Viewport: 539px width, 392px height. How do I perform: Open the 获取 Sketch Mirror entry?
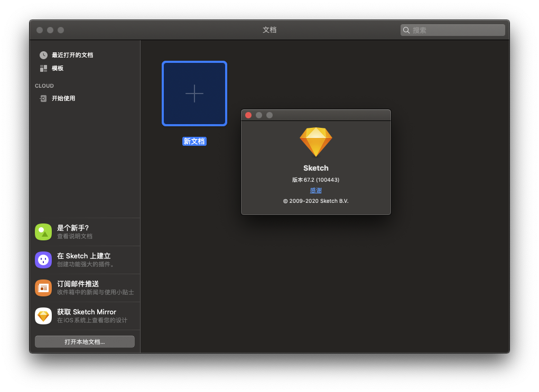(85, 316)
